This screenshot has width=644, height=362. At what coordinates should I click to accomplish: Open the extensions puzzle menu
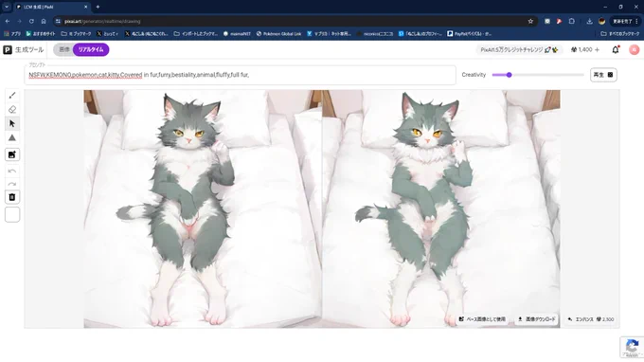pos(572,22)
